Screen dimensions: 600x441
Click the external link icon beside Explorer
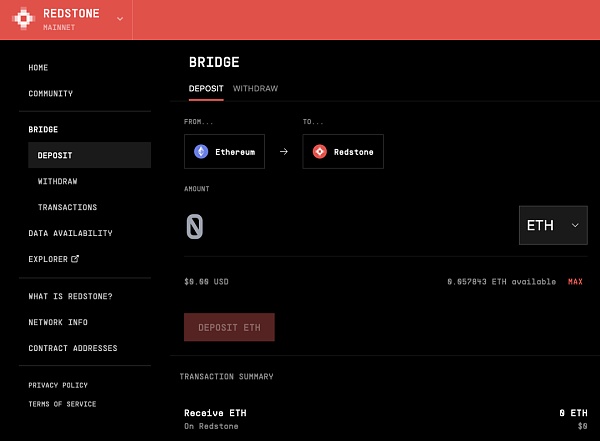(74, 259)
